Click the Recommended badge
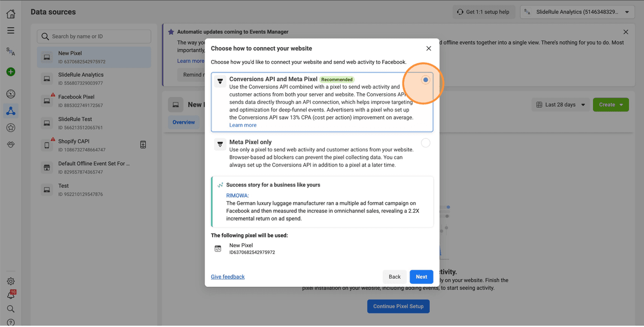 click(x=336, y=79)
